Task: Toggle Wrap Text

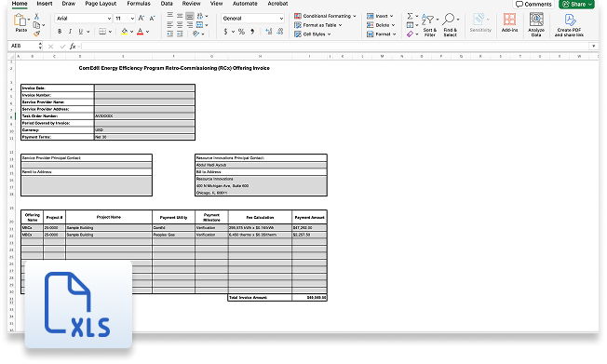Action: tap(200, 16)
